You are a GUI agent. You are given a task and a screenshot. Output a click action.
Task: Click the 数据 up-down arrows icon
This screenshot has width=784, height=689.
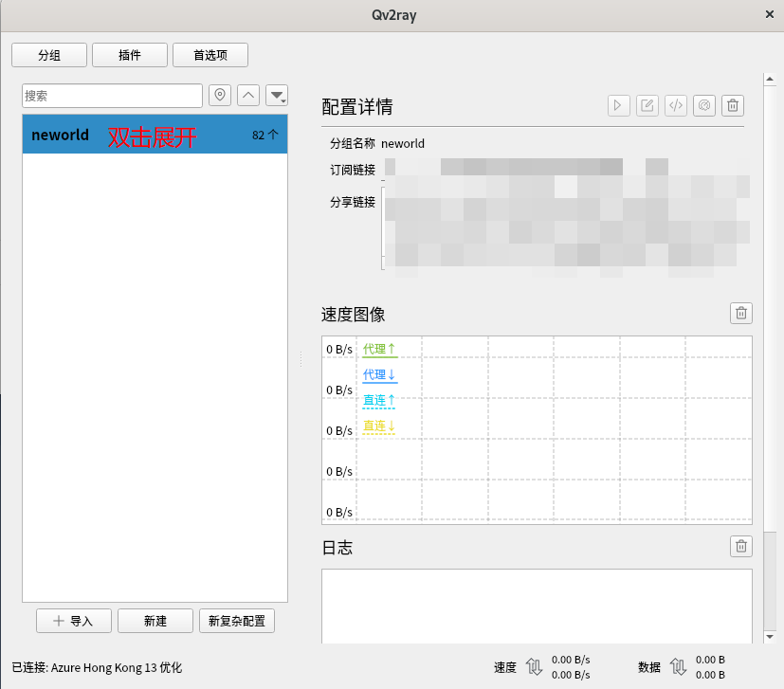[678, 667]
